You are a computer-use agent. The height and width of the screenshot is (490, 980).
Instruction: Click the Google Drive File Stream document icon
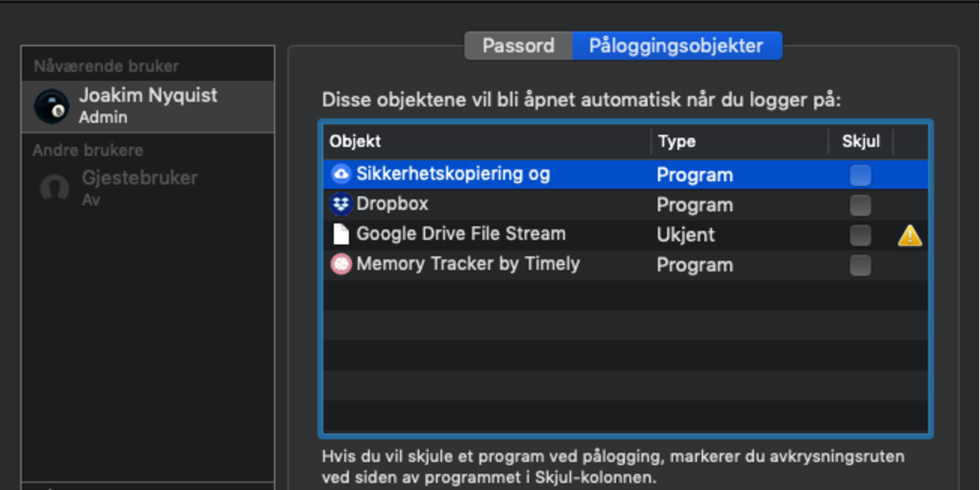click(341, 234)
